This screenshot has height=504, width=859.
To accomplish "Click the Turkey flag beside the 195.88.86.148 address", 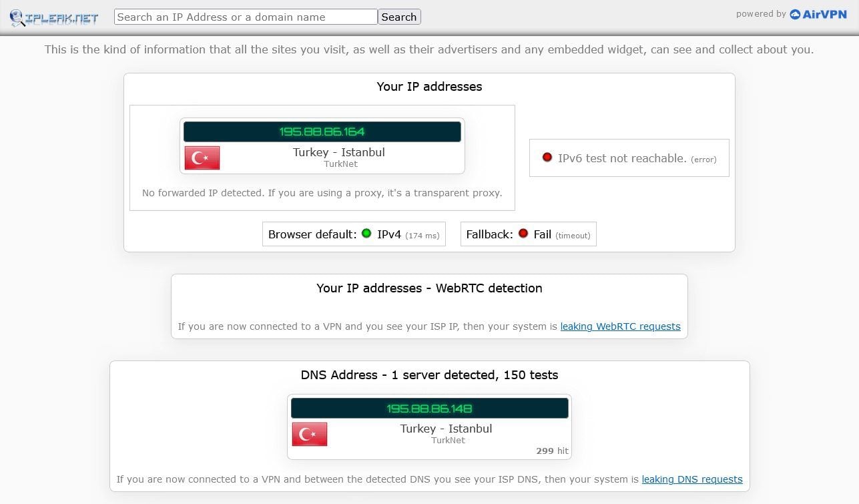I will coord(310,434).
